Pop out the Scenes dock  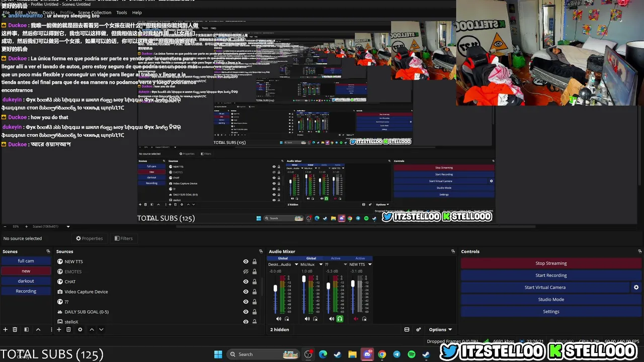pyautogui.click(x=48, y=251)
